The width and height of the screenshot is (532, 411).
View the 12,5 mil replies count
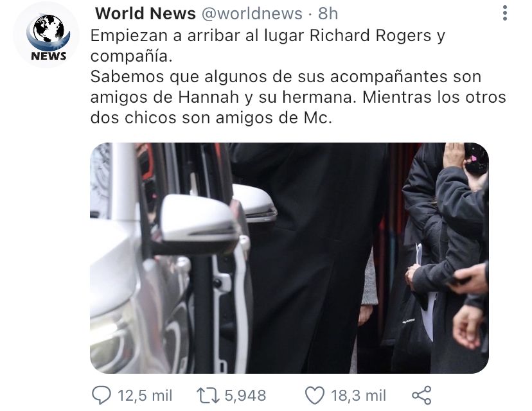pyautogui.click(x=145, y=396)
